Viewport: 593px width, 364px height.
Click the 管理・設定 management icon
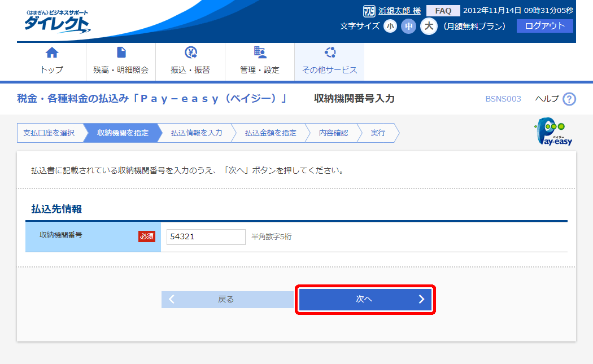coord(260,53)
